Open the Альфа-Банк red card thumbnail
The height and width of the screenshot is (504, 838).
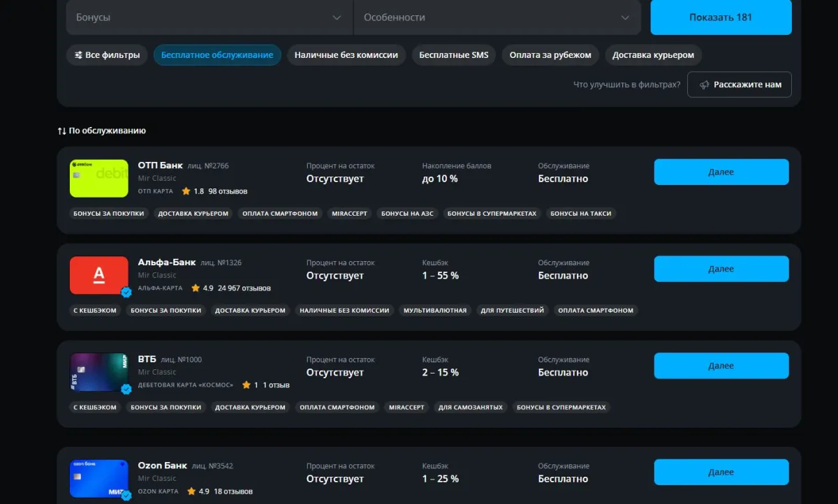pyautogui.click(x=99, y=276)
